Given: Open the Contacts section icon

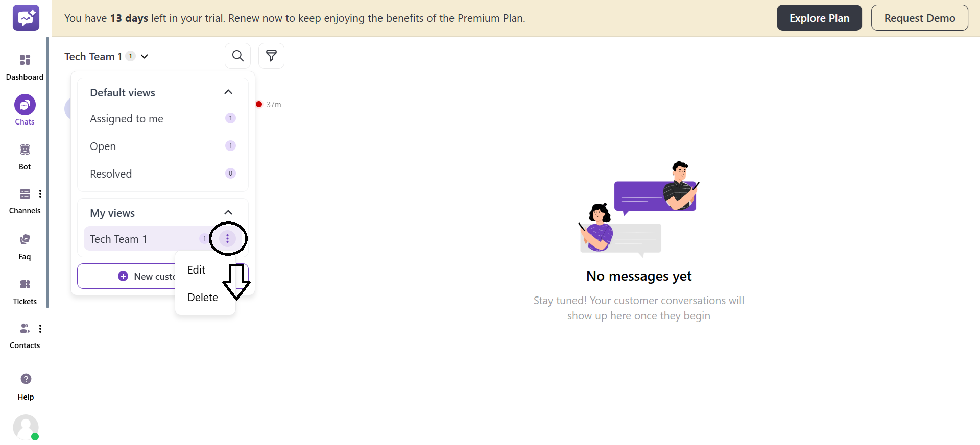Looking at the screenshot, I should pyautogui.click(x=24, y=328).
